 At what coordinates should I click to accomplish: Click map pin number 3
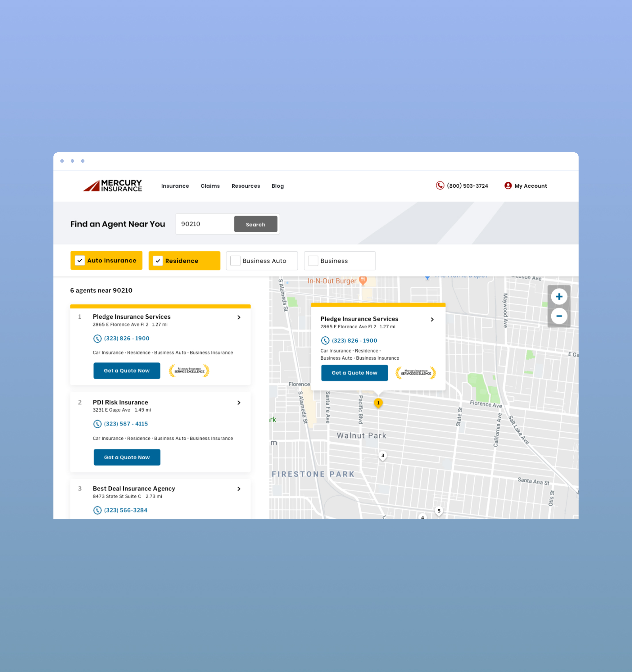[x=382, y=456]
